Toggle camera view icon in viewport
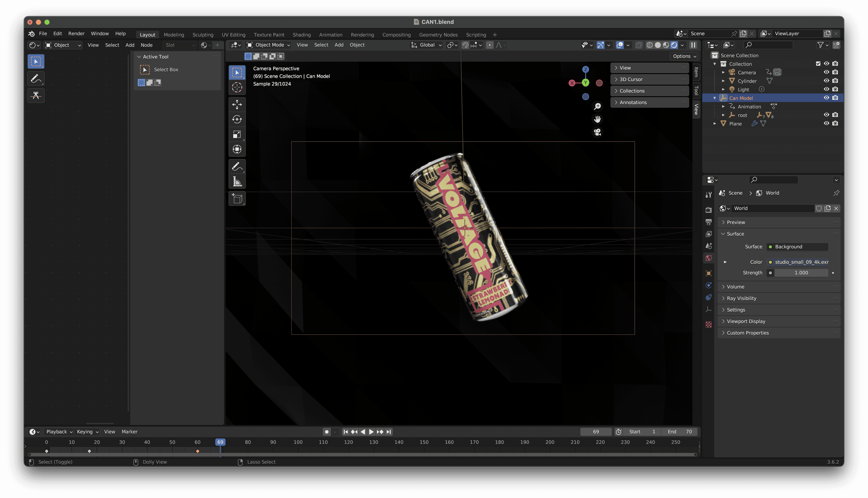Viewport: 868px width, 498px height. point(597,132)
